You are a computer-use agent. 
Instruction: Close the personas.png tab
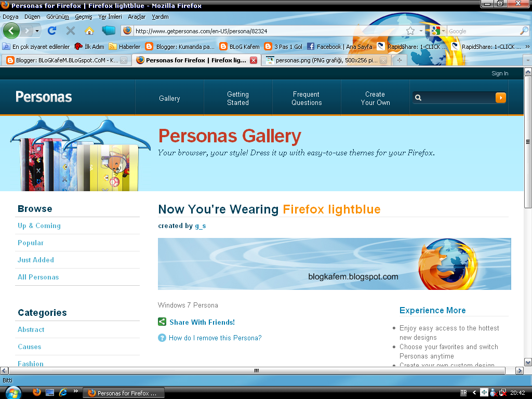(383, 60)
